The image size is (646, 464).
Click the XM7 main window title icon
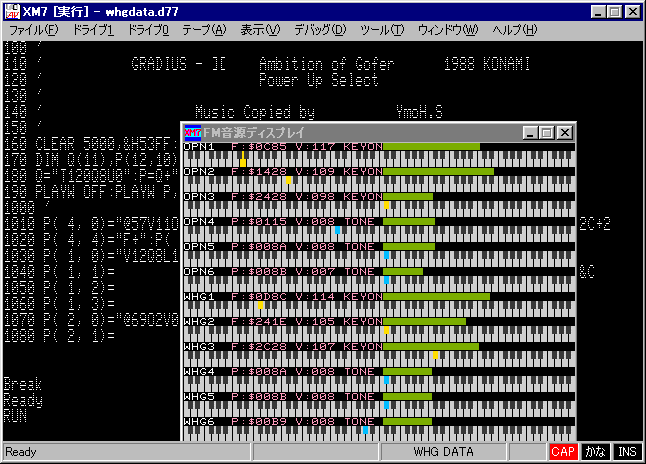point(12,12)
